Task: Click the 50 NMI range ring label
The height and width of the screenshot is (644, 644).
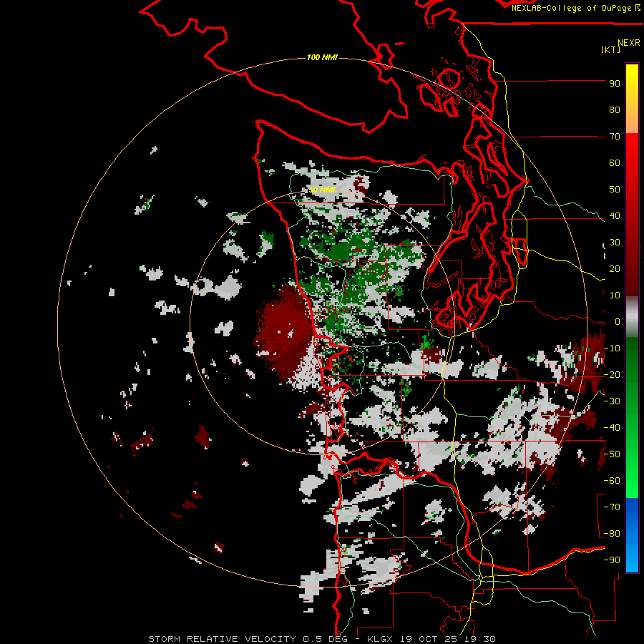Action: [323, 190]
